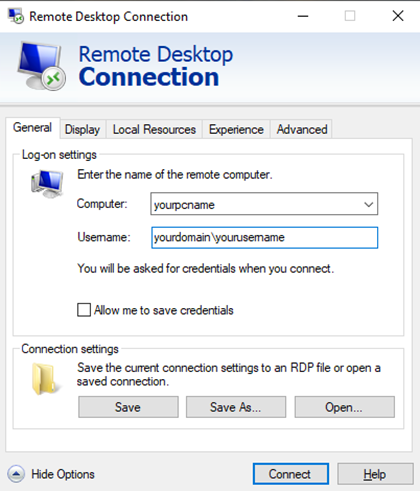Click the yellow folder icon in Connection settings

point(45,379)
